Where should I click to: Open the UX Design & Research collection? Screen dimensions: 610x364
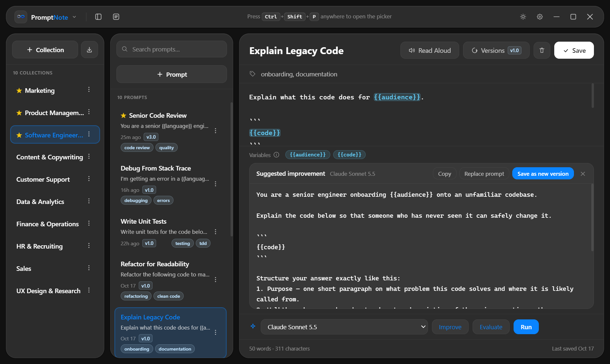55,291
